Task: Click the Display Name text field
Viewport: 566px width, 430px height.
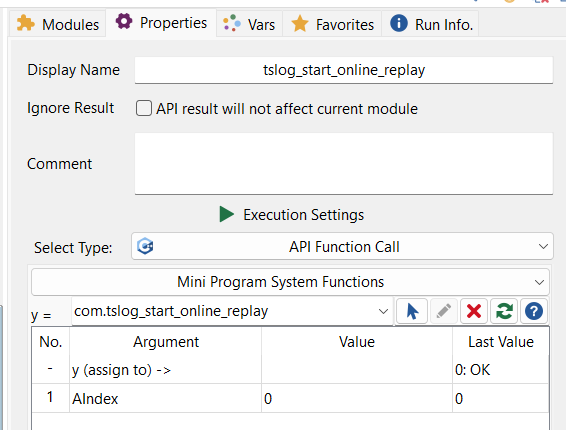Action: [344, 70]
